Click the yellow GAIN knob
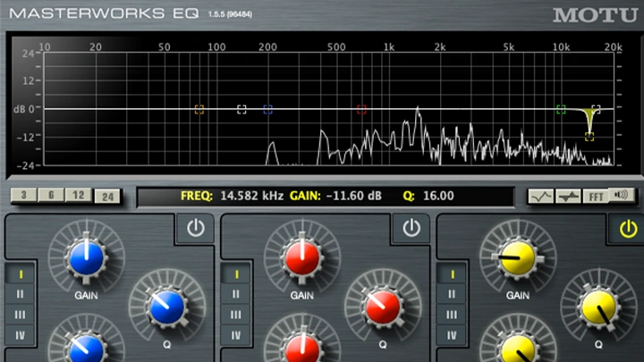This screenshot has height=362, width=644. tap(518, 257)
